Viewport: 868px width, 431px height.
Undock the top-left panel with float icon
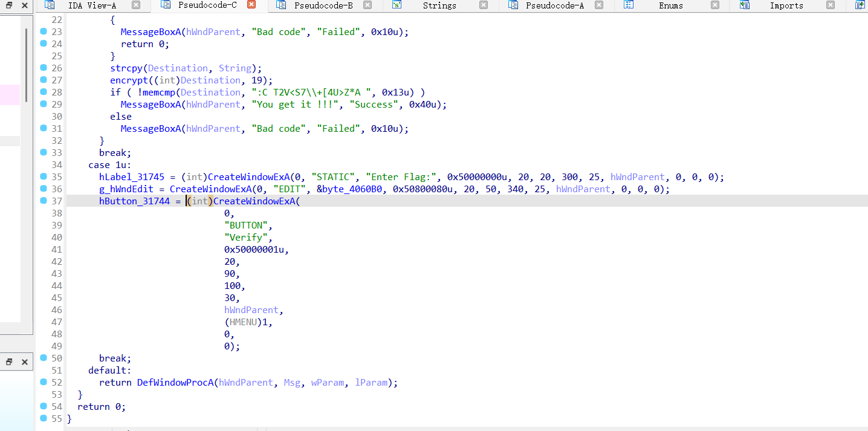click(9, 5)
